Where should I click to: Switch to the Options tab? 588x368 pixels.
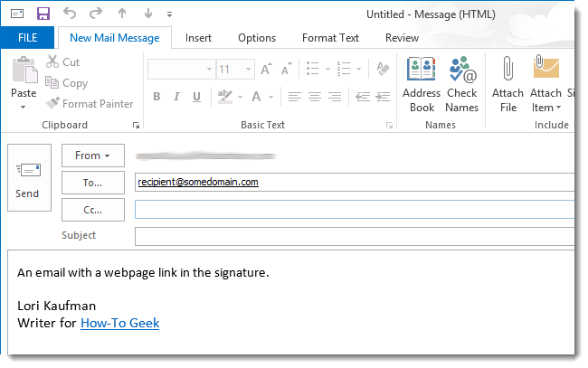257,38
